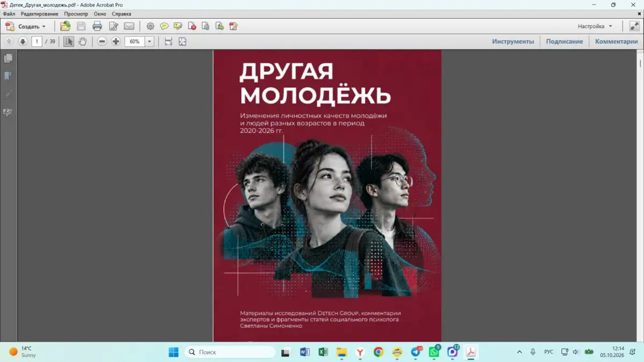644x362 pixels.
Task: Open Telegram from the taskbar
Action: 416,352
